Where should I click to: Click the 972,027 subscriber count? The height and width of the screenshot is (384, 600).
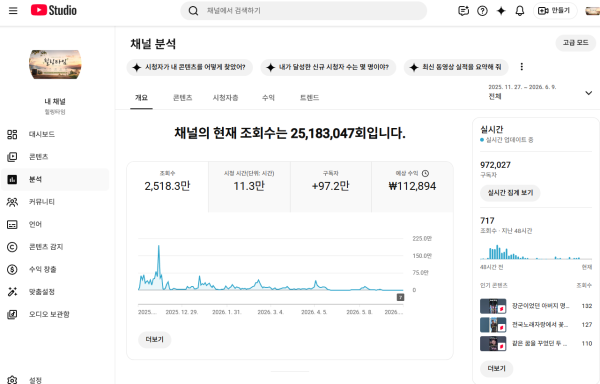coord(495,165)
